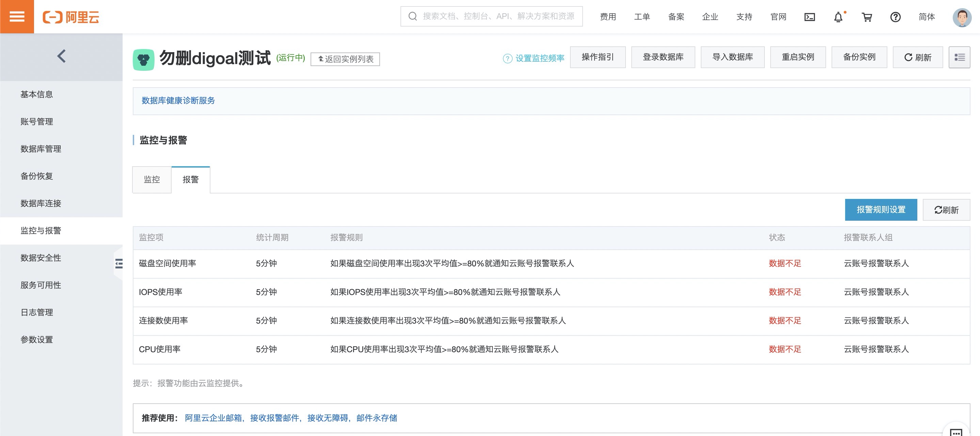Click the 重启实例 button
Viewport: 980px width, 436px height.
[x=798, y=57]
